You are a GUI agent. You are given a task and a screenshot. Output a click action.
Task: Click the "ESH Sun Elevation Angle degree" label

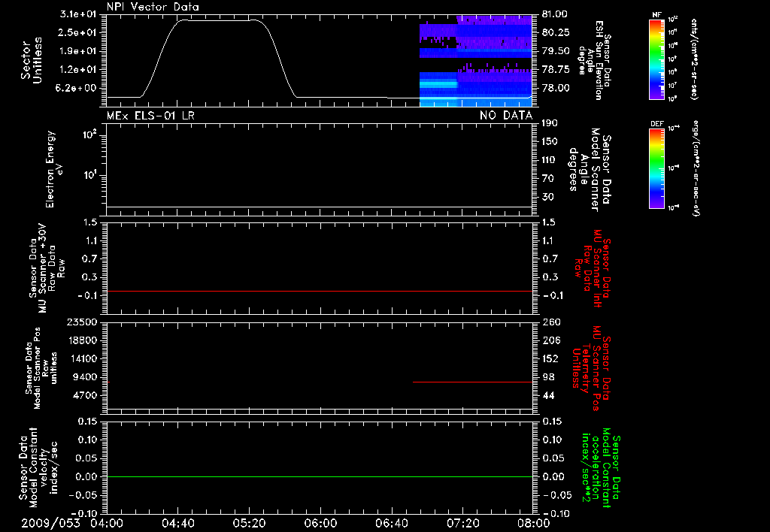tap(595, 60)
